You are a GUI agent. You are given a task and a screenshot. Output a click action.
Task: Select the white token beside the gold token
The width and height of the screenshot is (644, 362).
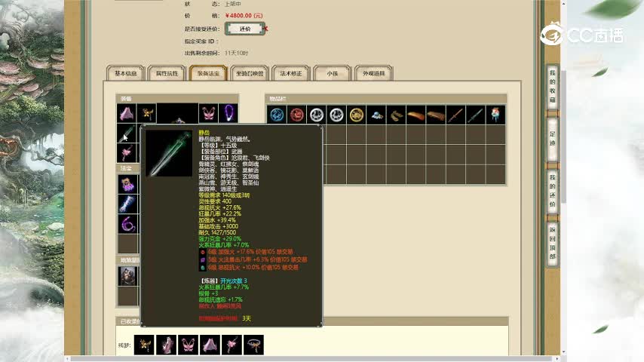(336, 115)
